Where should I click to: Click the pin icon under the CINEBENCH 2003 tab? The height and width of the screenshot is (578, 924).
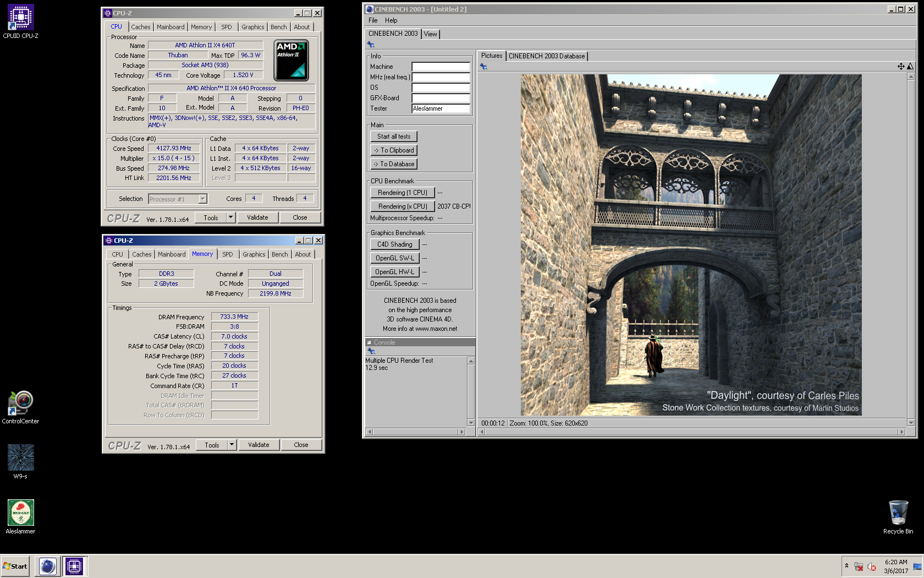(x=371, y=45)
